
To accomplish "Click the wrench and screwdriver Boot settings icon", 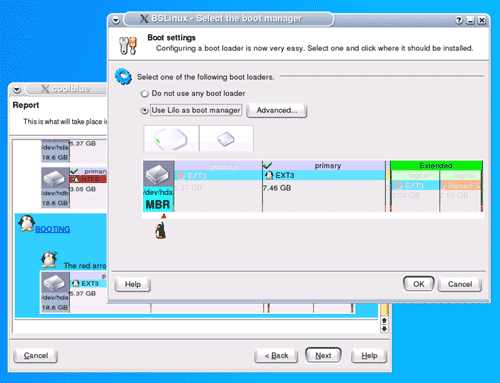I will tap(128, 46).
